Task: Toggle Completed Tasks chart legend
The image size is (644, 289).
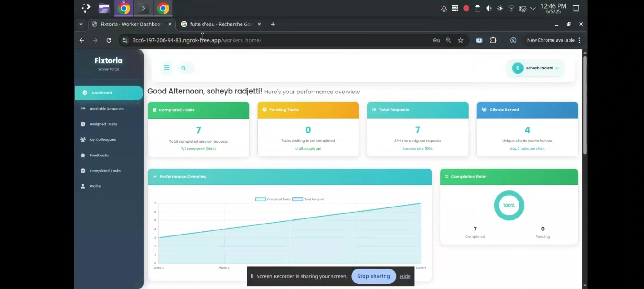Action: 273,199
